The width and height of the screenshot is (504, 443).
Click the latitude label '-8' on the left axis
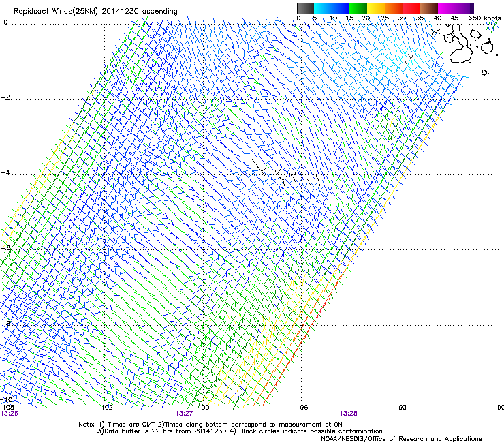[x=5, y=323]
